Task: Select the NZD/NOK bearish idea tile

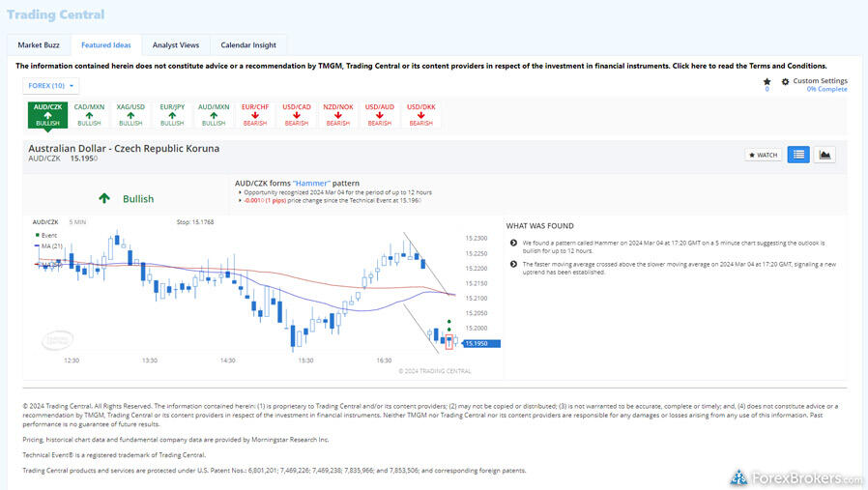Action: [x=338, y=115]
